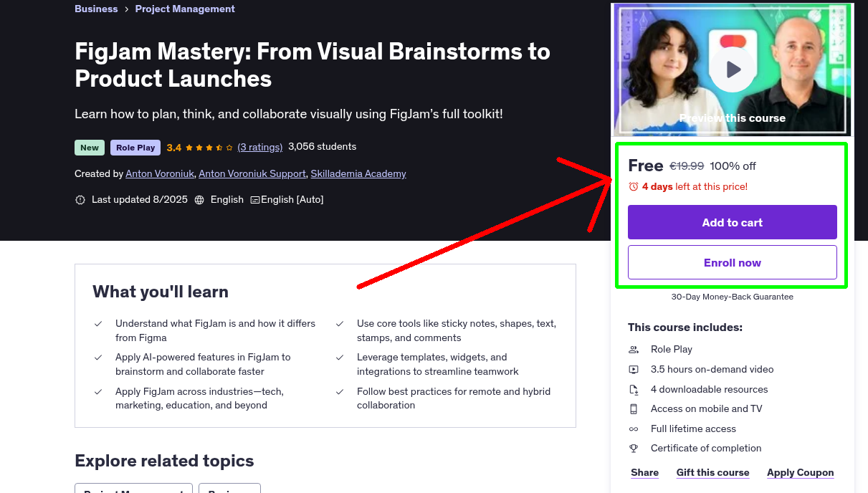Viewport: 868px width, 493px height.
Task: Click the lifetime access infinity icon
Action: point(634,429)
